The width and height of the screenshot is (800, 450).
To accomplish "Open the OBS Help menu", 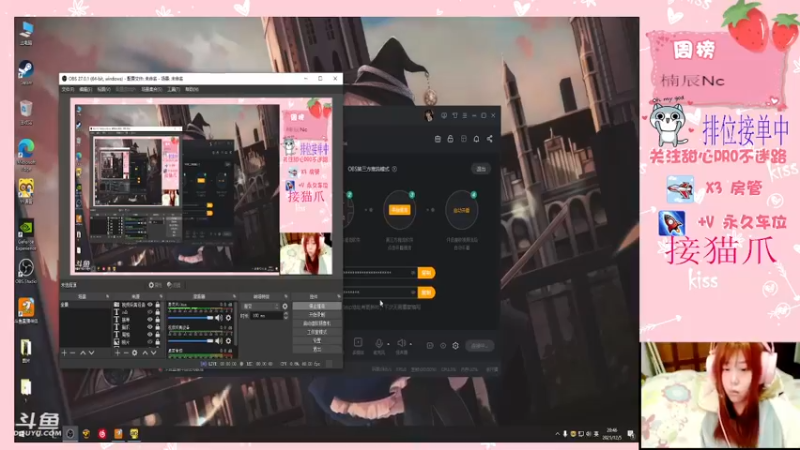I will click(192, 89).
